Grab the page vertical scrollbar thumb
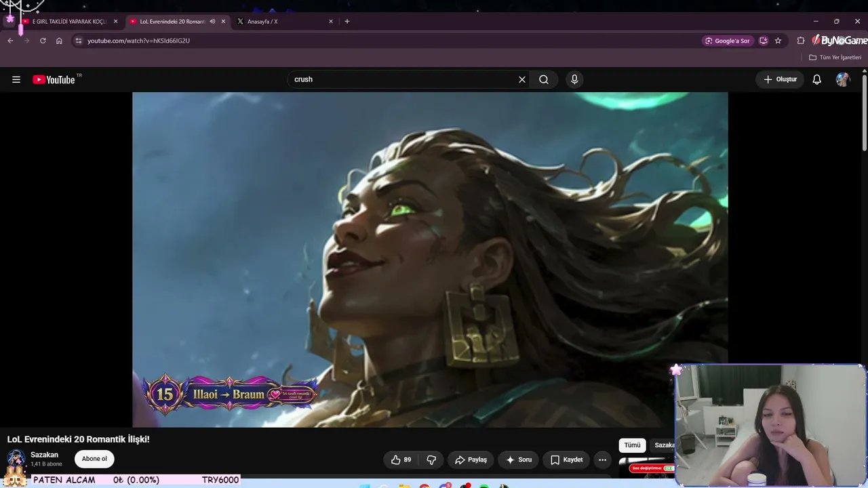Screen dimensions: 868x488 click(x=865, y=112)
